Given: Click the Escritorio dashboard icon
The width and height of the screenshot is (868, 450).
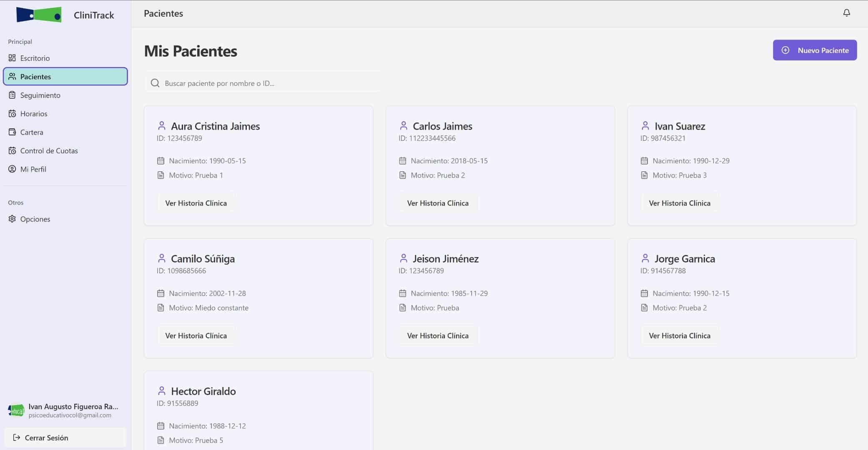Looking at the screenshot, I should (x=12, y=58).
